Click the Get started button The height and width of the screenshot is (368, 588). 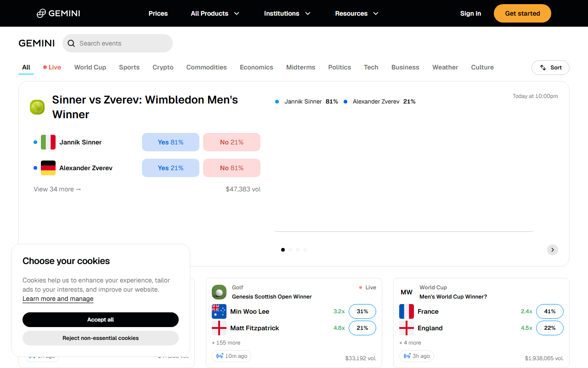(x=522, y=13)
